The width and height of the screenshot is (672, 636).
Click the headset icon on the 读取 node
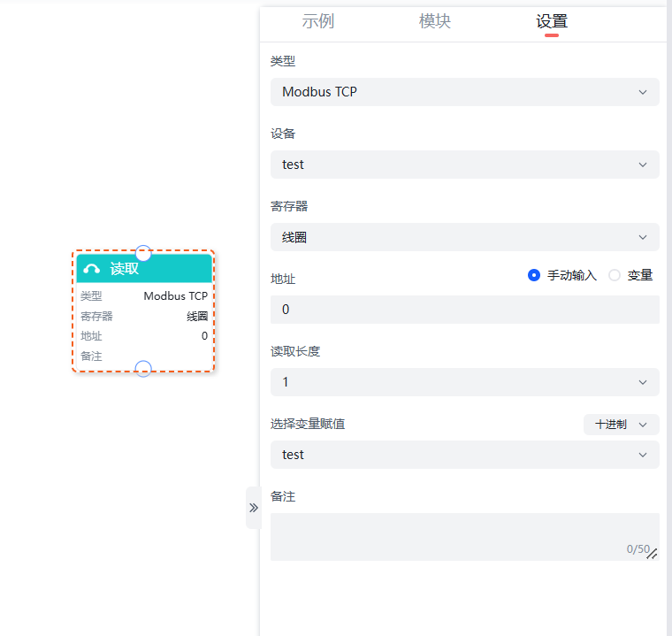pos(91,269)
